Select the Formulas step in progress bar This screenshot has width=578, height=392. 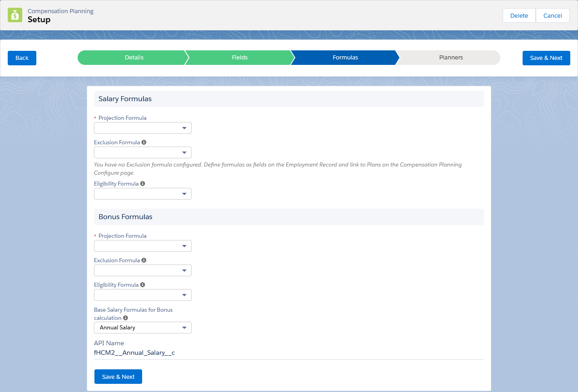(345, 58)
